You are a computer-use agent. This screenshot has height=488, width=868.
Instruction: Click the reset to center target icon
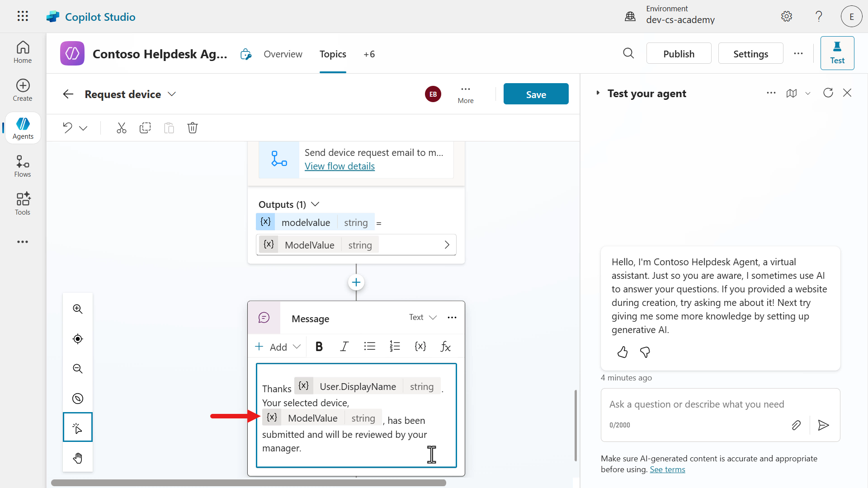pos(78,339)
